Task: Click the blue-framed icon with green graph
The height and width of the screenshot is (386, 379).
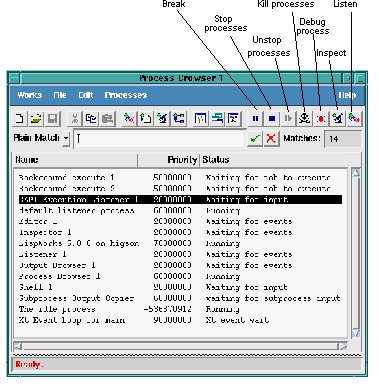Action: tap(200, 119)
